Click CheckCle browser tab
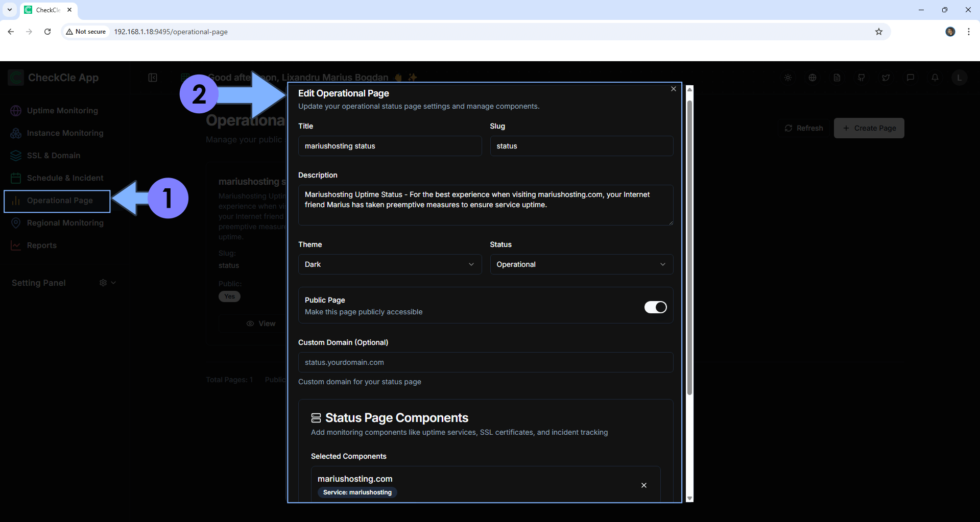This screenshot has height=522, width=980. coord(49,10)
